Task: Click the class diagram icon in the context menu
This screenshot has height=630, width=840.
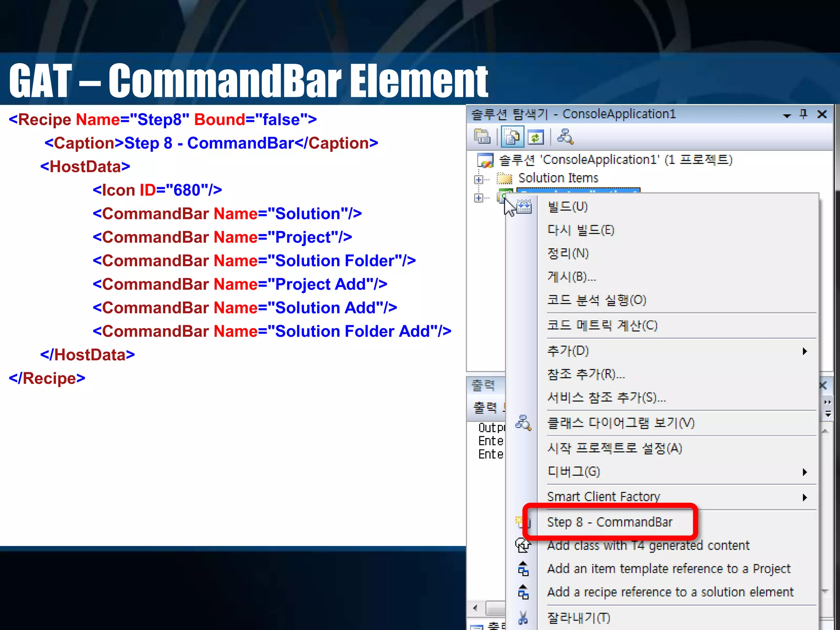Action: [523, 423]
